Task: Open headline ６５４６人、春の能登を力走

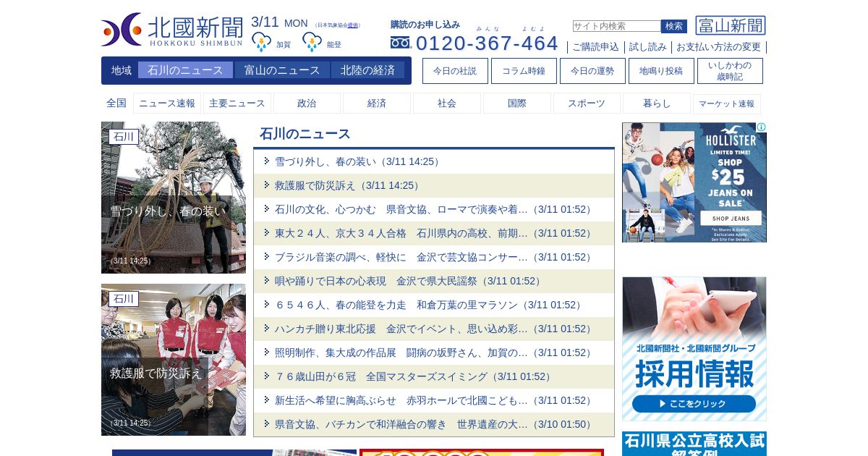Action: [x=428, y=305]
